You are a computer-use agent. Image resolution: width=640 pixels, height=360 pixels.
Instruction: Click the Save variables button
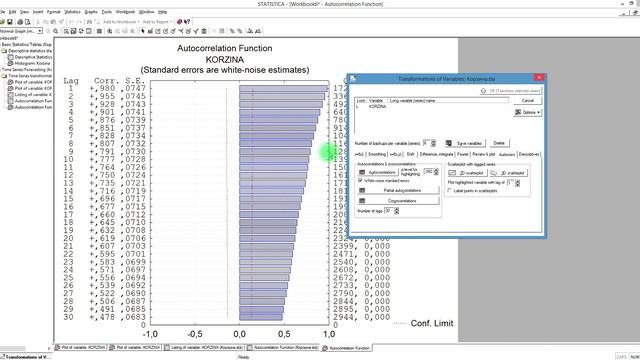tap(465, 143)
